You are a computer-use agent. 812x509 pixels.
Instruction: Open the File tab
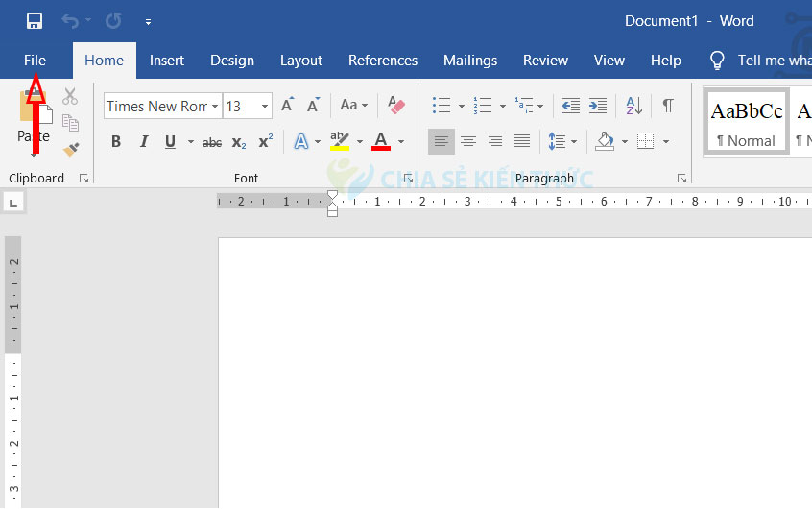click(35, 61)
